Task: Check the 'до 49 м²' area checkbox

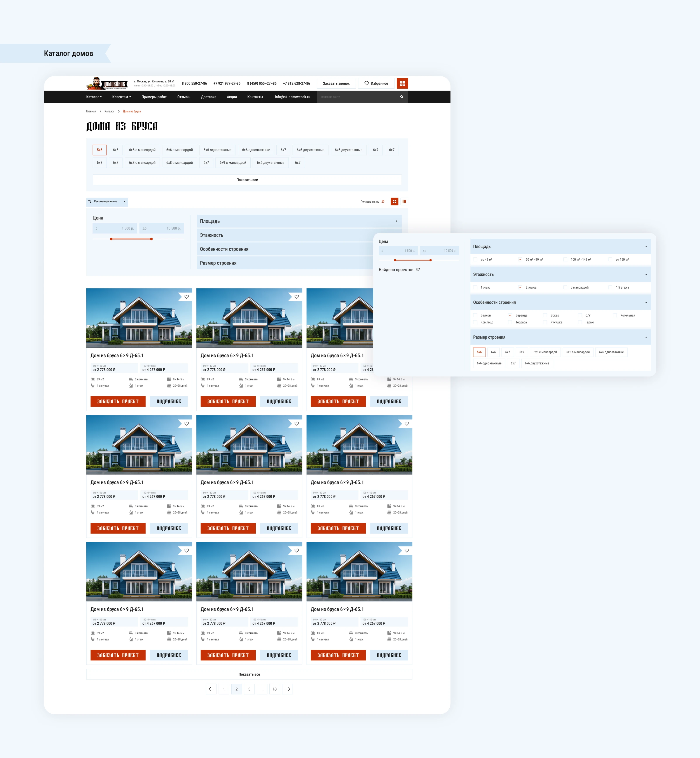Action: click(x=475, y=260)
